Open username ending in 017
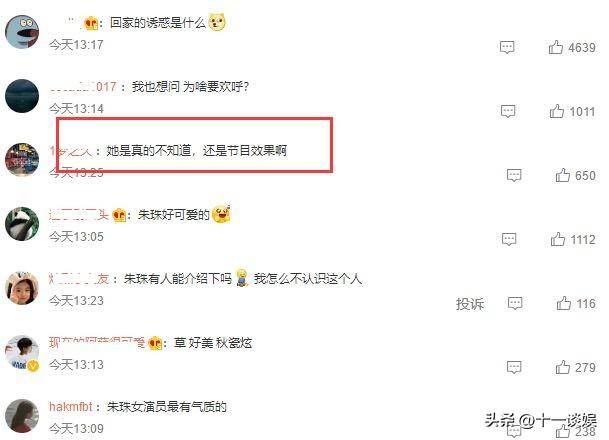The width and height of the screenshot is (609, 440). (x=82, y=86)
